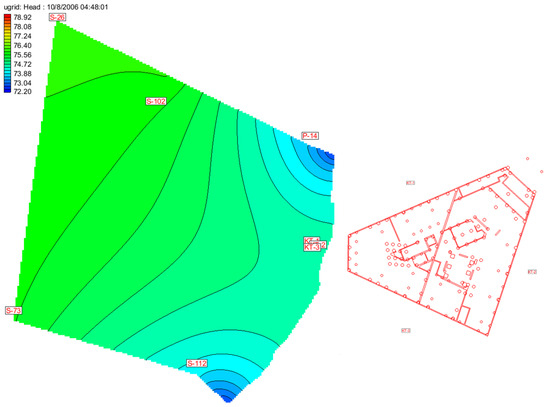Click the isolated circle marker at top-right of site plan

tap(528, 159)
